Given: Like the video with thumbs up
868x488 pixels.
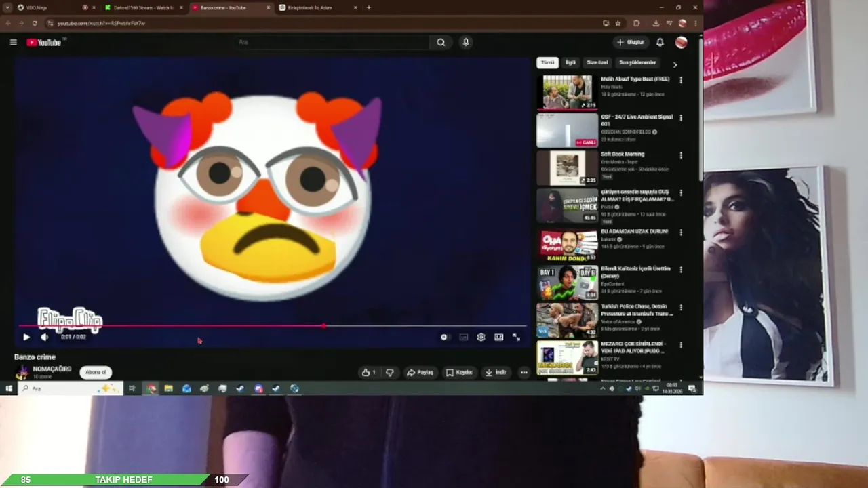Looking at the screenshot, I should pos(368,372).
